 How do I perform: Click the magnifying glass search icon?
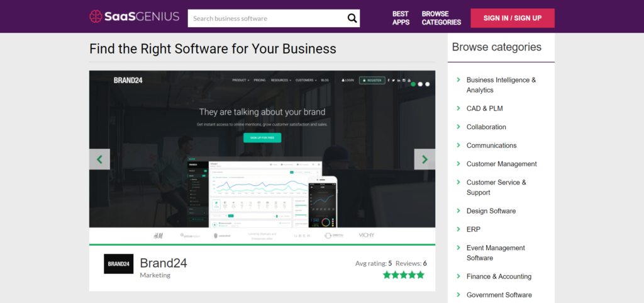tap(352, 18)
